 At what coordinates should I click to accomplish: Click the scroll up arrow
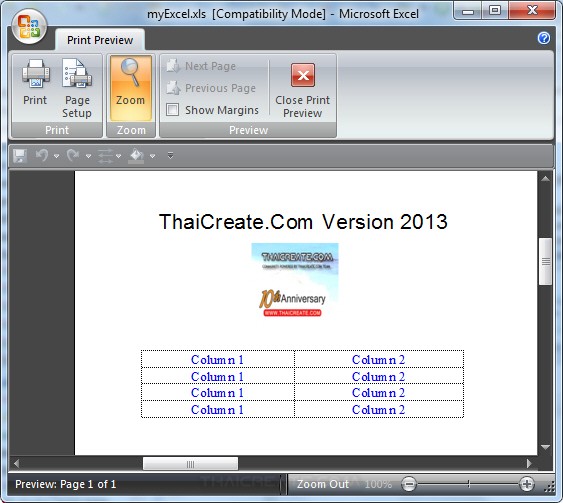(545, 178)
